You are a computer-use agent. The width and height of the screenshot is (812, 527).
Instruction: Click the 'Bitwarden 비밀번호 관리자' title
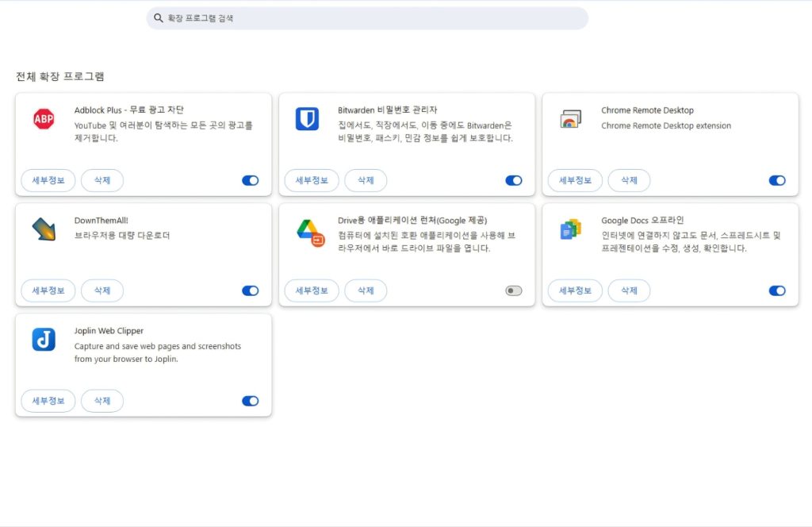pos(387,110)
